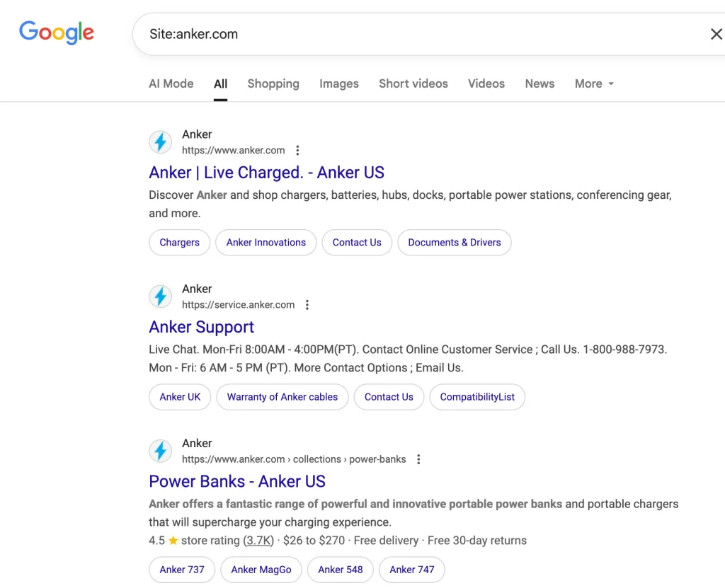This screenshot has width=725, height=588.
Task: Click the Contact Us chip under Anker Support
Action: tap(389, 397)
